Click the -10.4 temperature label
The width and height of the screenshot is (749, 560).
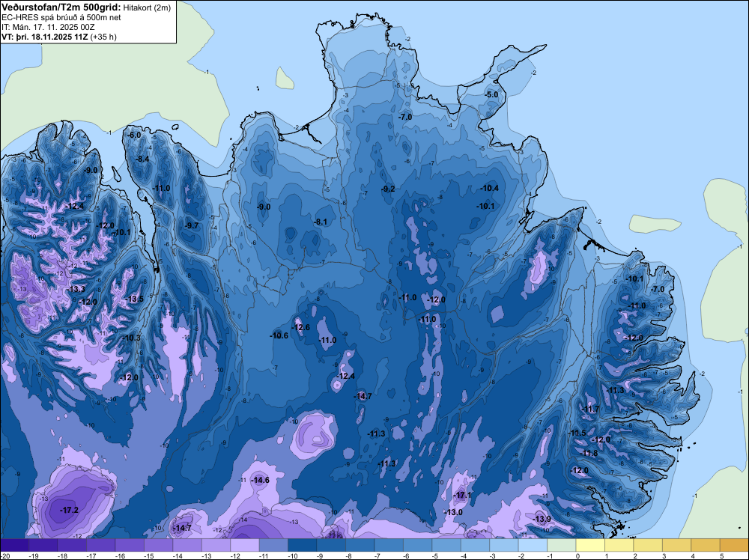click(x=490, y=188)
